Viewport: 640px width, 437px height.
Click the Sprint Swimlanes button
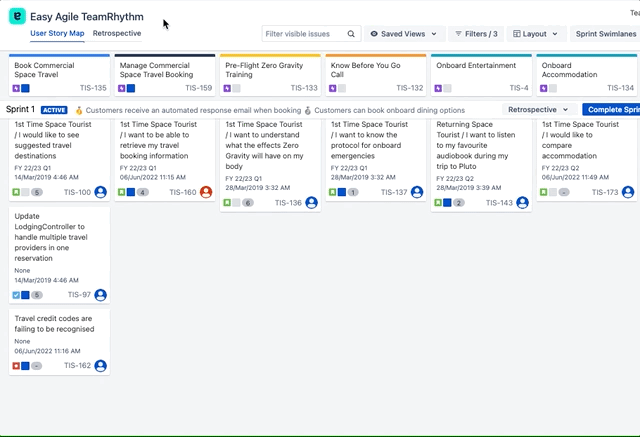(x=605, y=34)
